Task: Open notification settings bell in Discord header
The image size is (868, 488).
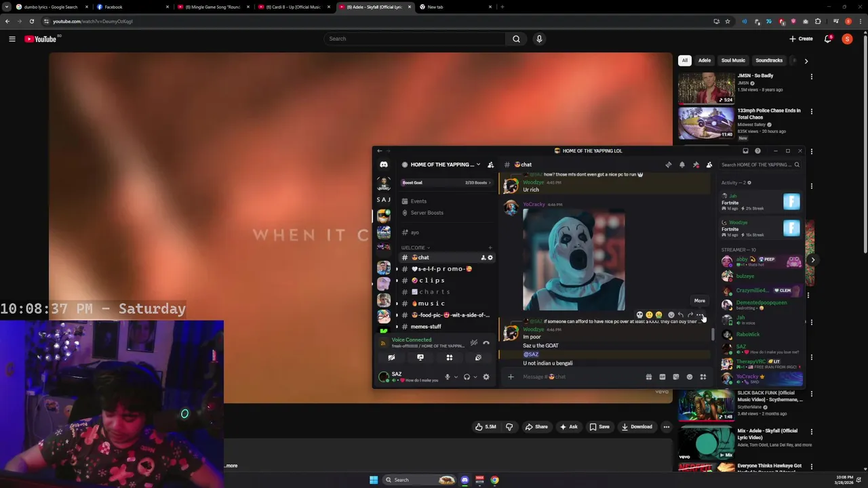Action: coord(682,165)
